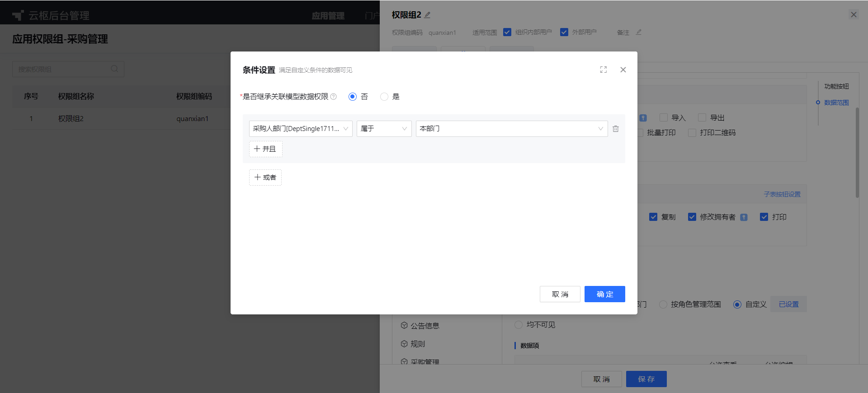Close the 条件设置 dialog with the X icon
The image size is (868, 393).
(623, 70)
